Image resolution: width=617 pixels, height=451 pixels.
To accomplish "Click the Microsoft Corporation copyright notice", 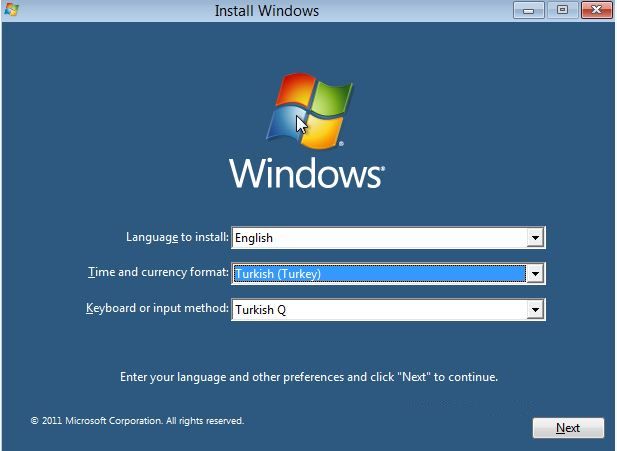I will pyautogui.click(x=137, y=421).
